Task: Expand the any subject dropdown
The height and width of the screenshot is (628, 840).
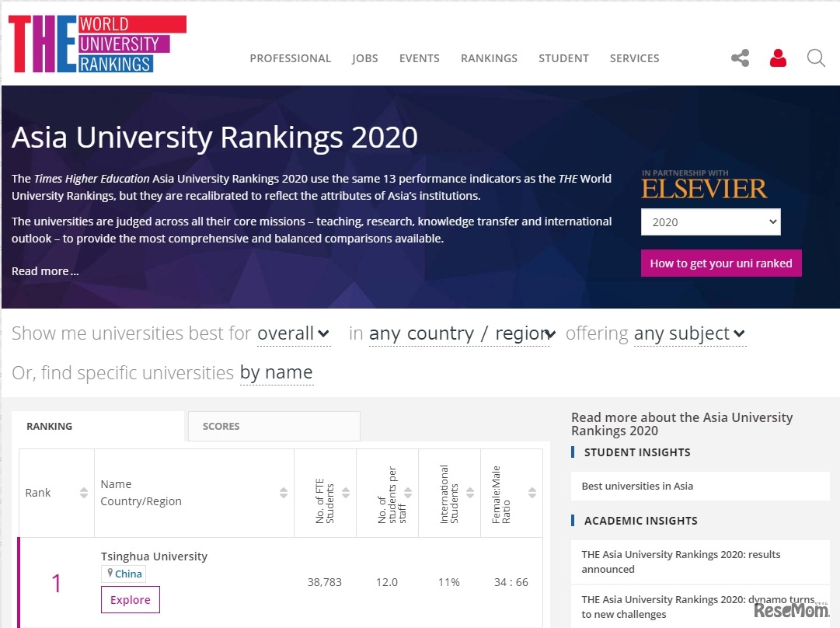Action: (x=689, y=333)
